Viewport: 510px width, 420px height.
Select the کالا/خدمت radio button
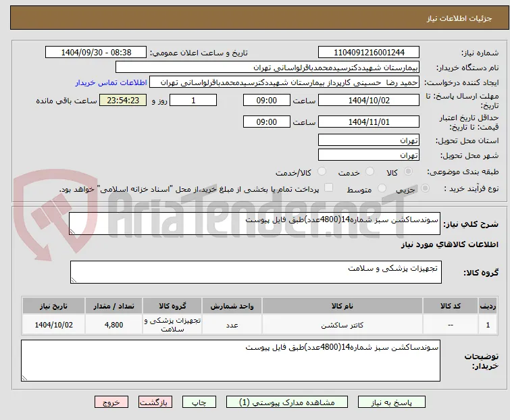click(x=322, y=172)
